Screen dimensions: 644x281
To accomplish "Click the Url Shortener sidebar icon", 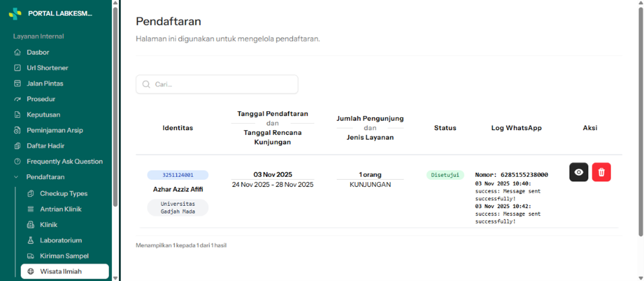I will coord(17,68).
